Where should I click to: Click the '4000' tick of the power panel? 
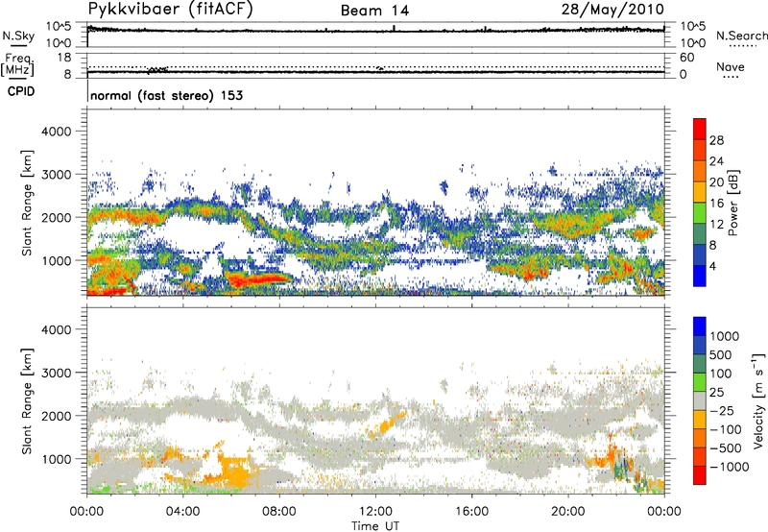pyautogui.click(x=56, y=132)
